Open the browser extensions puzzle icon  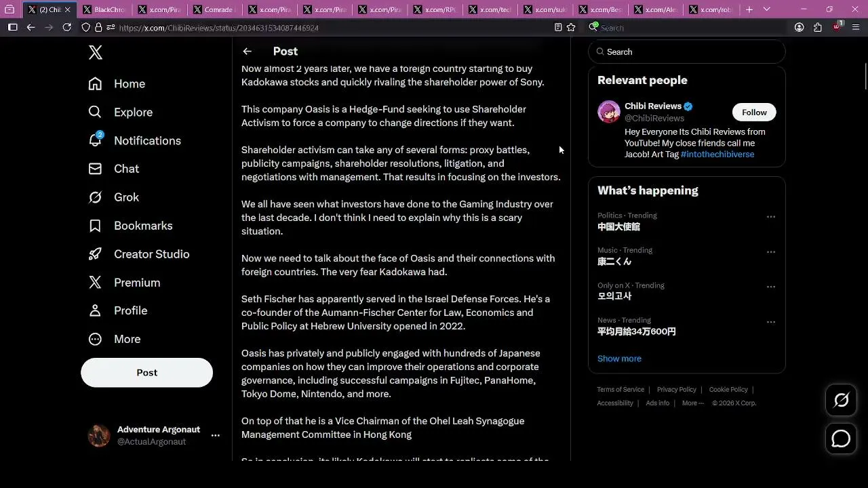pos(818,27)
